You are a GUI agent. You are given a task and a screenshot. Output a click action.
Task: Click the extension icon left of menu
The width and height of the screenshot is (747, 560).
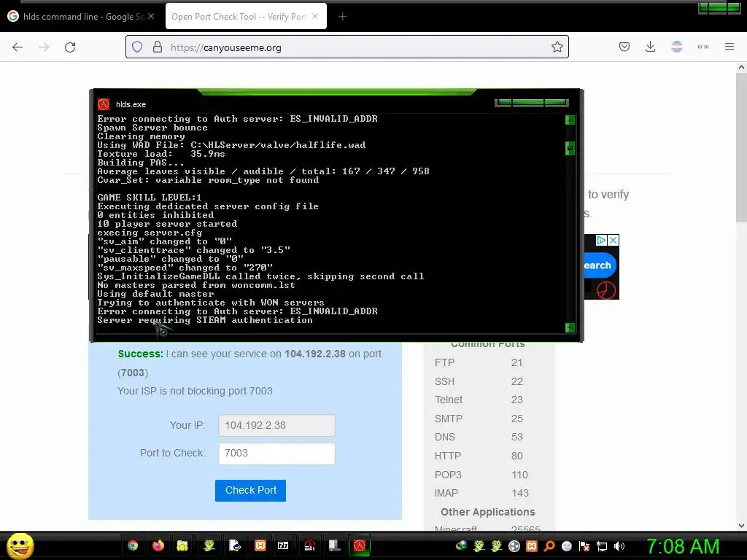(x=703, y=47)
